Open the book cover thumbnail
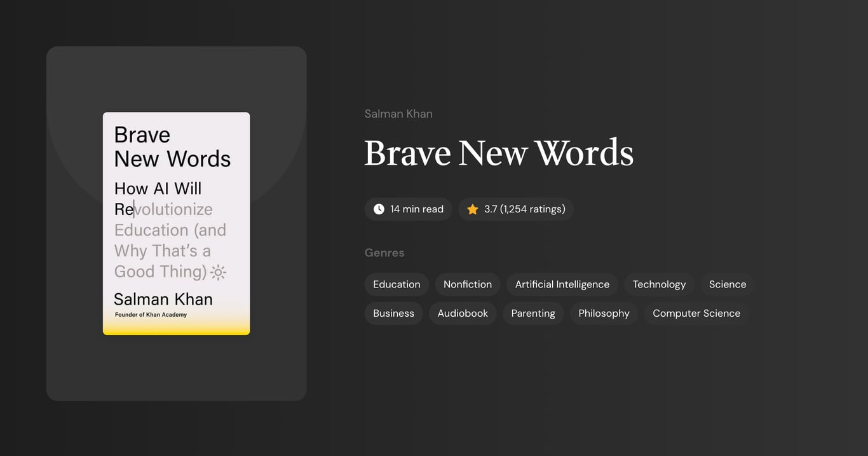The width and height of the screenshot is (868, 456). point(176,223)
